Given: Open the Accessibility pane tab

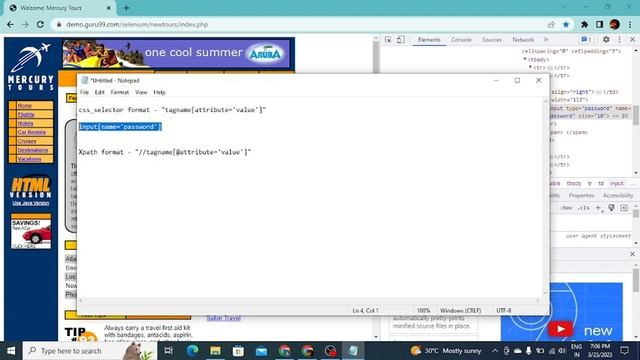Looking at the screenshot, I should tap(618, 196).
